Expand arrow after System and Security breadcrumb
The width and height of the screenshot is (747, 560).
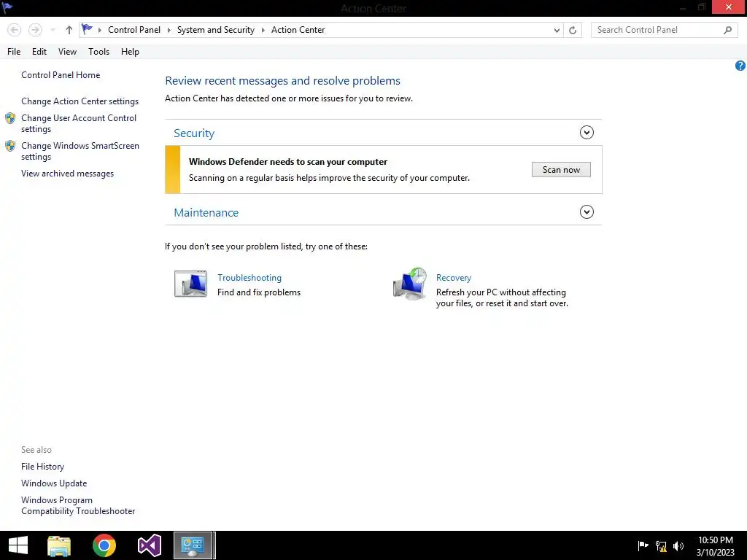[x=263, y=30]
